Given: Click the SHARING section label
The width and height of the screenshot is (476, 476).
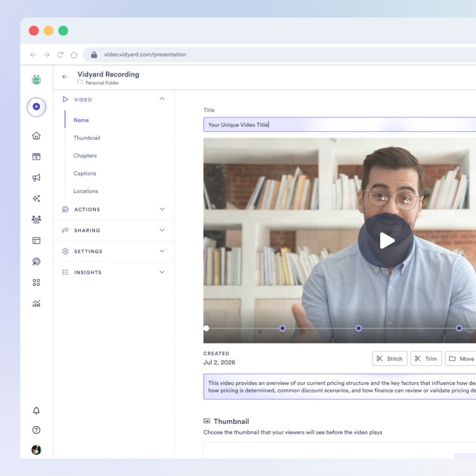Looking at the screenshot, I should (87, 231).
